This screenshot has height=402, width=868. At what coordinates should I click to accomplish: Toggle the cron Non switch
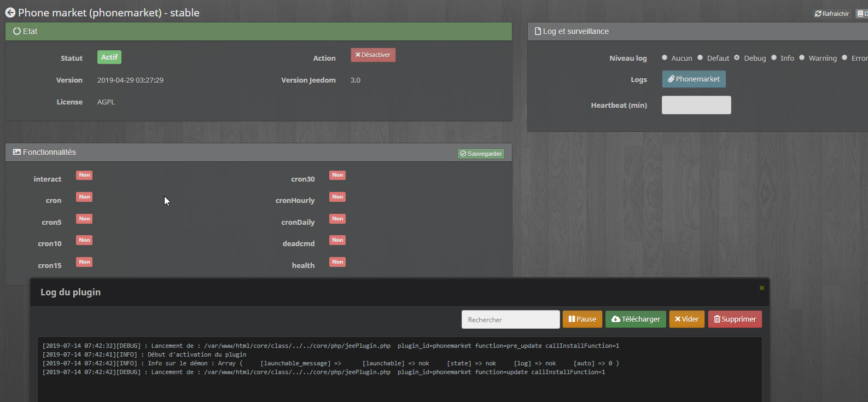tap(84, 197)
